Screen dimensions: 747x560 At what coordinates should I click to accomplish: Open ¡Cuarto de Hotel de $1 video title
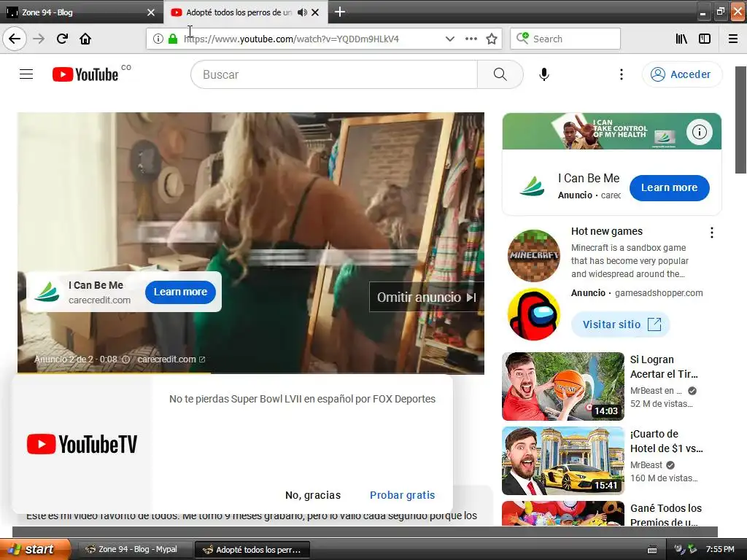pyautogui.click(x=666, y=441)
